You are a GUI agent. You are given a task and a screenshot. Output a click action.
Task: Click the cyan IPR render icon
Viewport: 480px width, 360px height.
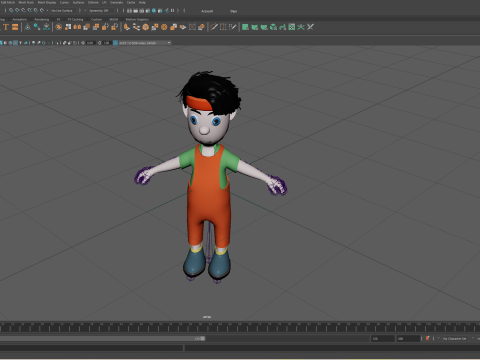tap(154, 11)
